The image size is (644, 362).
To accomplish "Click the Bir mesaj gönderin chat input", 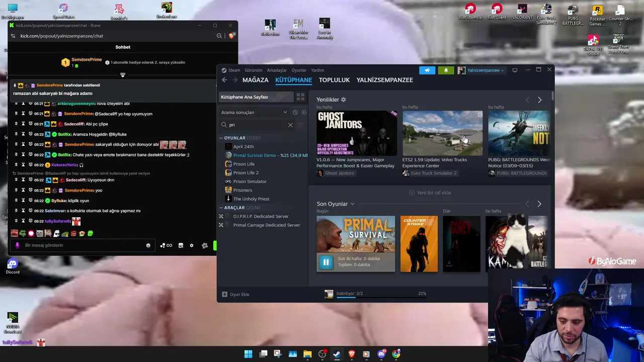I will point(84,245).
